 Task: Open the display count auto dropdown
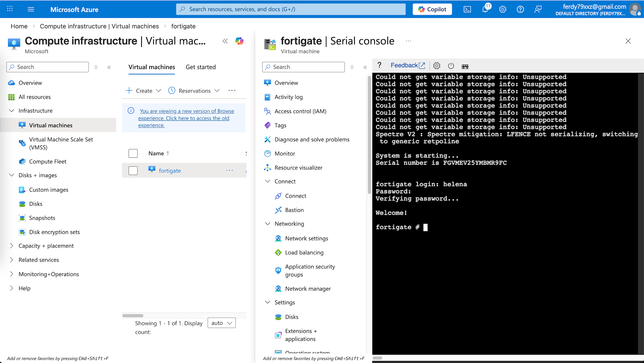point(222,323)
